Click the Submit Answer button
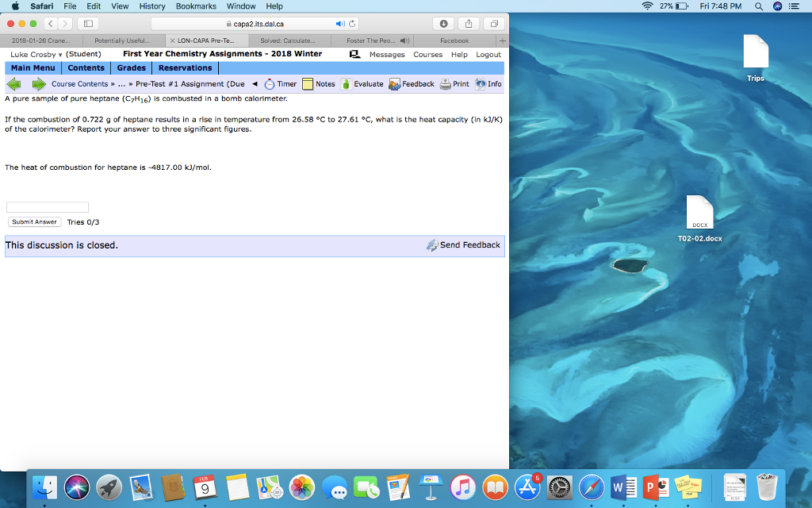Viewport: 812px width, 508px height. click(33, 221)
